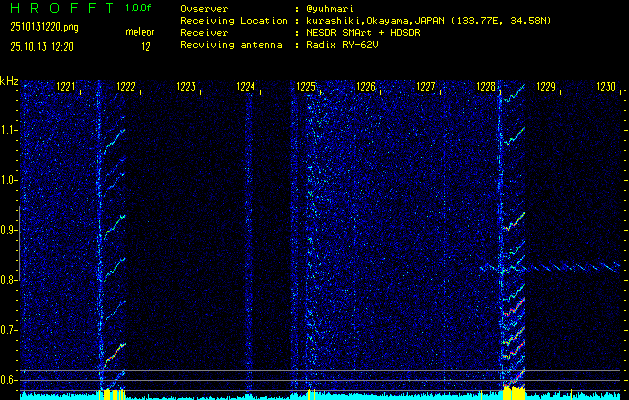Click the meteor count label

(x=140, y=32)
